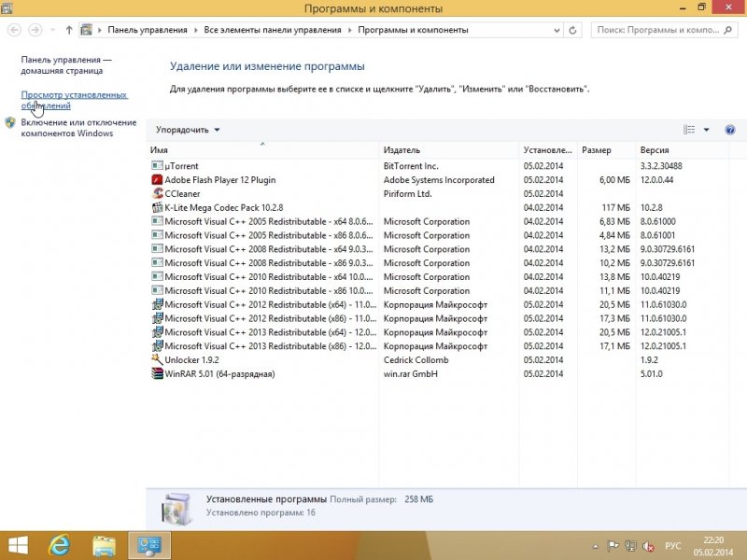
Task: Select the Adobe Flash Player icon
Action: pyautogui.click(x=157, y=179)
